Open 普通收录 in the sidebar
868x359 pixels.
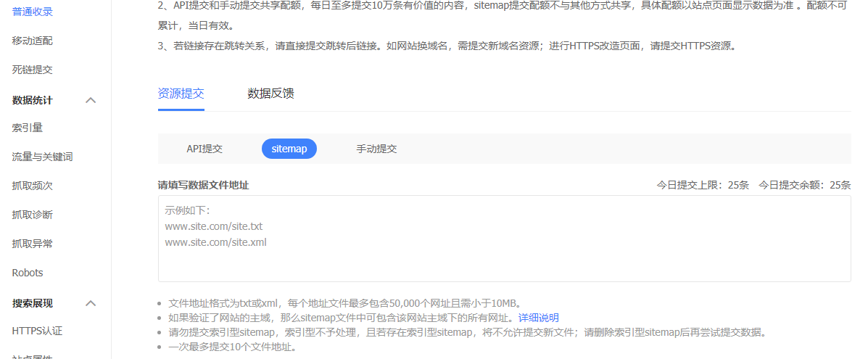tap(33, 12)
